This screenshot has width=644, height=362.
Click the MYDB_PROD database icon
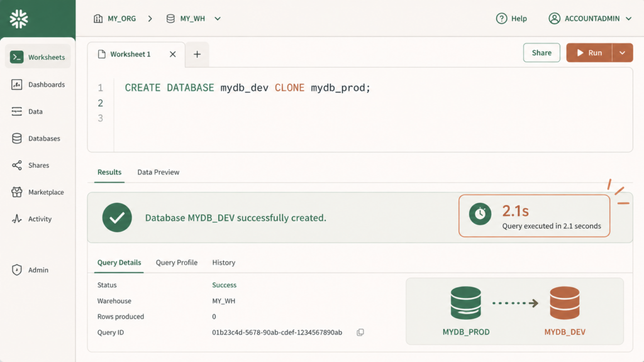point(466,303)
